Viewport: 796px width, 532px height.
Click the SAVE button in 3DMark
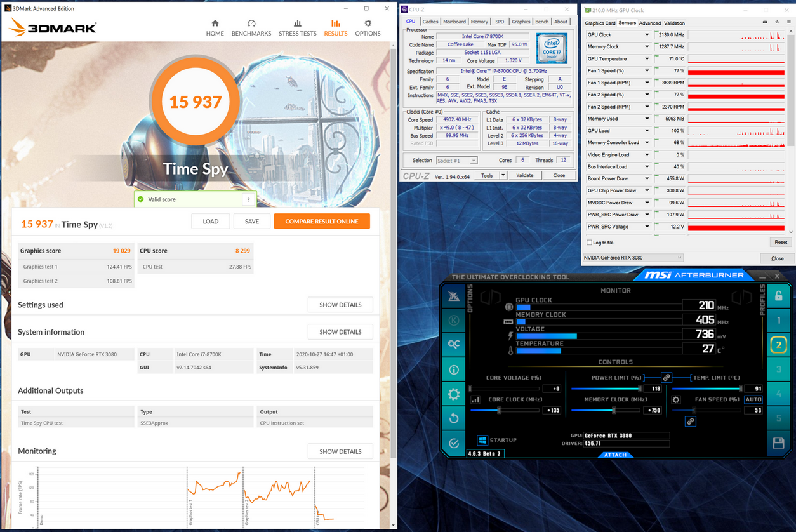click(251, 222)
